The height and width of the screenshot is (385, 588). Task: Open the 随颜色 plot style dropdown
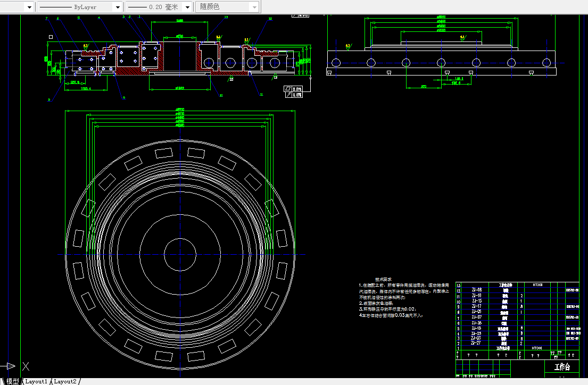227,7
